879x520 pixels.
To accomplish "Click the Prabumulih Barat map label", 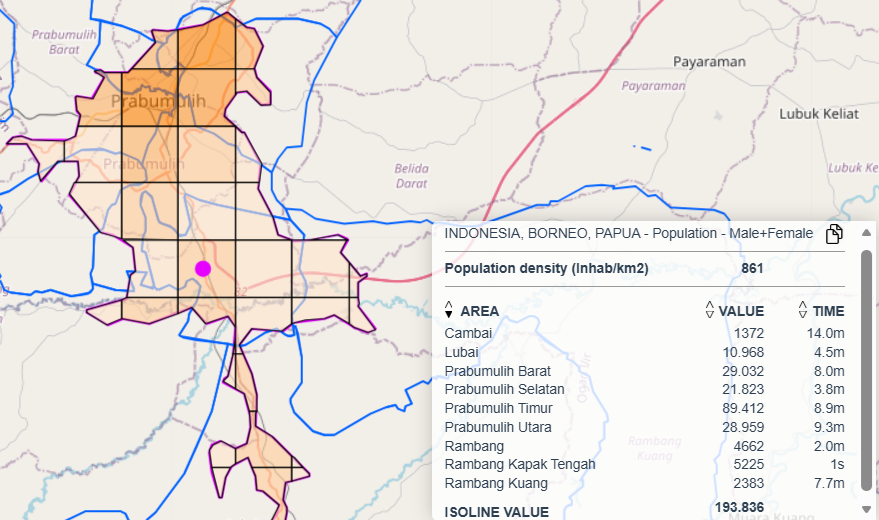I will [64, 42].
